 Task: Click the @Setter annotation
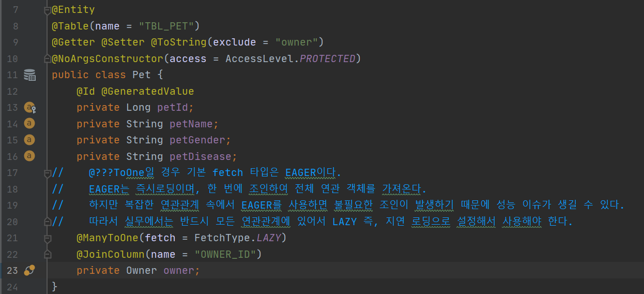click(x=123, y=42)
